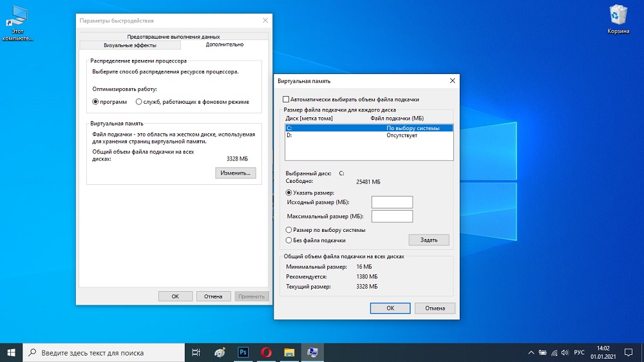Optimize for background services radio button

[139, 102]
